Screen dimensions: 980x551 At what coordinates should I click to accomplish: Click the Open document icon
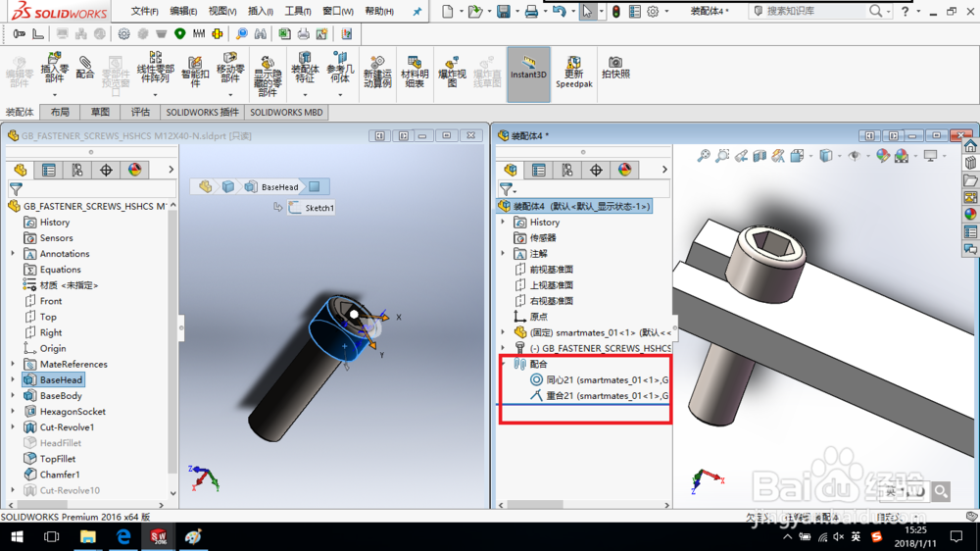click(475, 11)
